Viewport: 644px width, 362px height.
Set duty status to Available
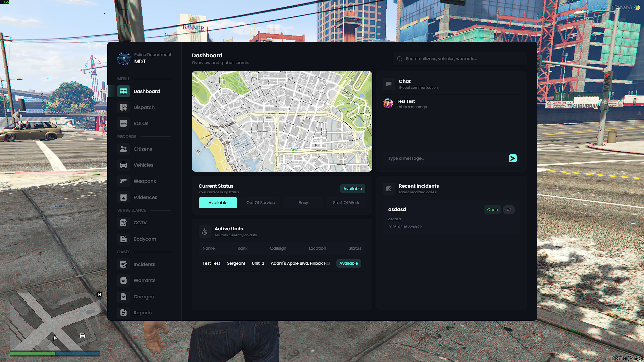218,203
